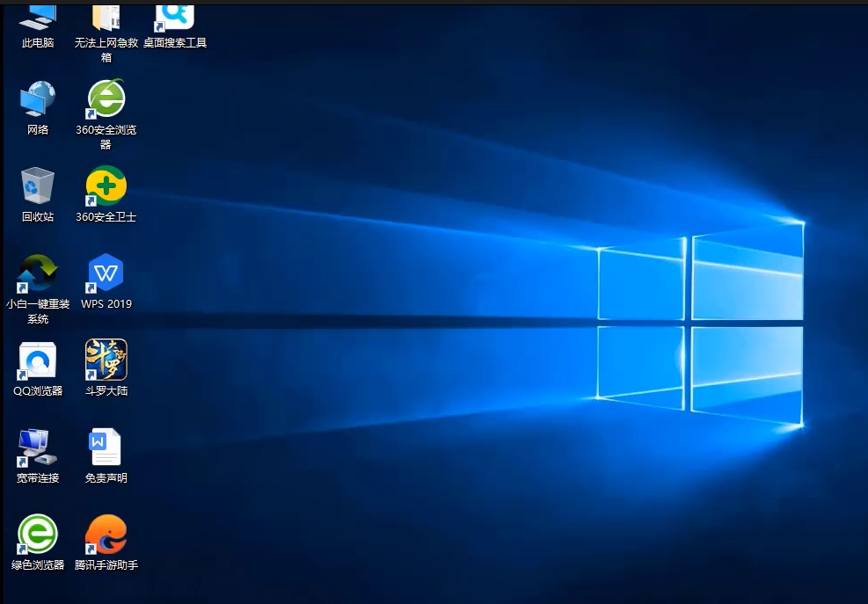
Task: Open the 无法上网急救箱 repair tool
Action: 105,19
